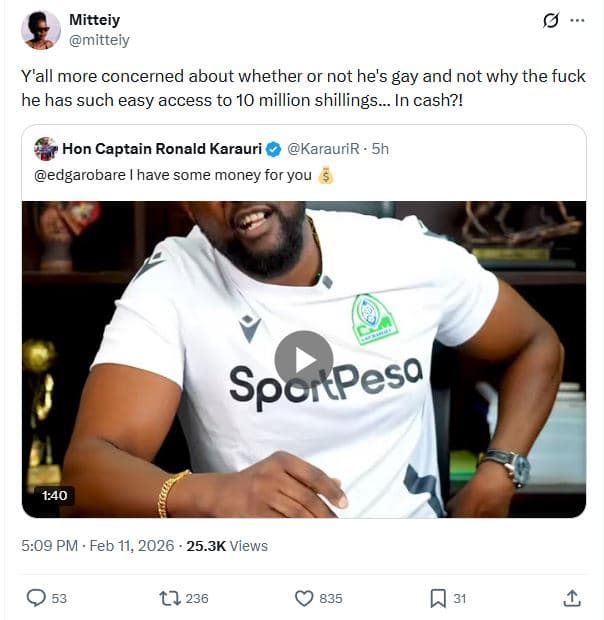The image size is (604, 620).
Task: Bookmark this post
Action: pyautogui.click(x=438, y=597)
